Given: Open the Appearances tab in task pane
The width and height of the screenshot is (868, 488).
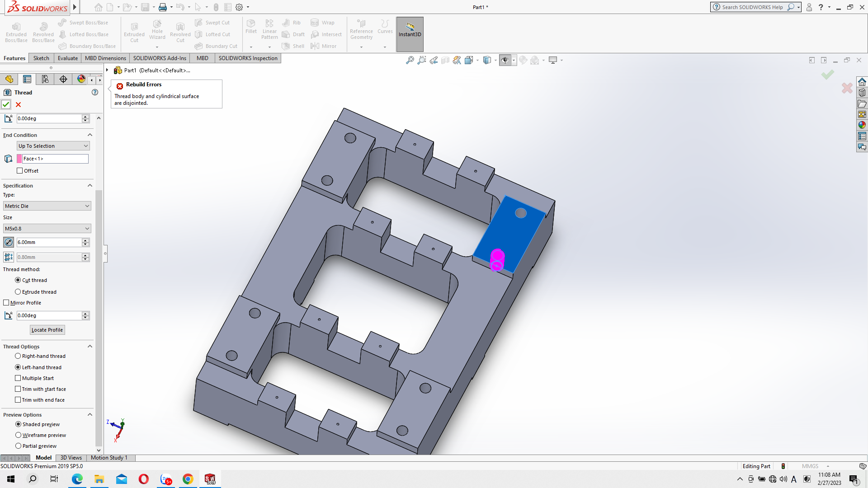Looking at the screenshot, I should click(x=862, y=125).
